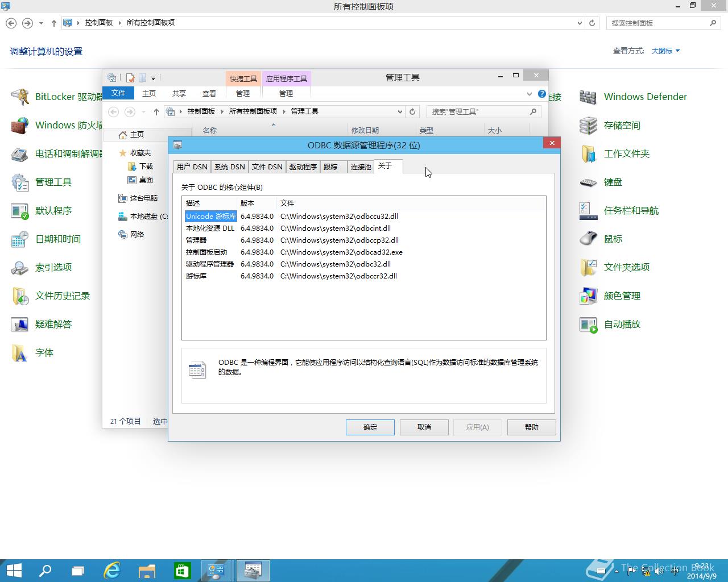
Task: Open Date and Time (日期和时间) icon
Action: [x=20, y=239]
